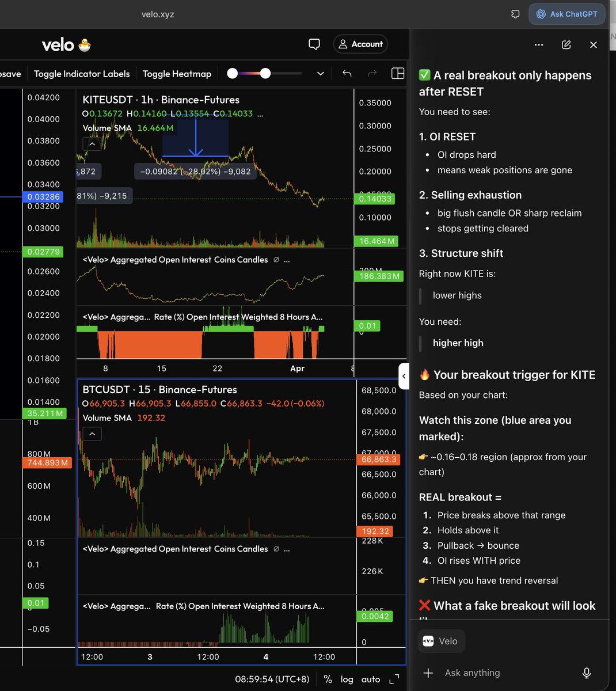Click the velo.xyz address bar text
This screenshot has width=616, height=691.
[158, 14]
